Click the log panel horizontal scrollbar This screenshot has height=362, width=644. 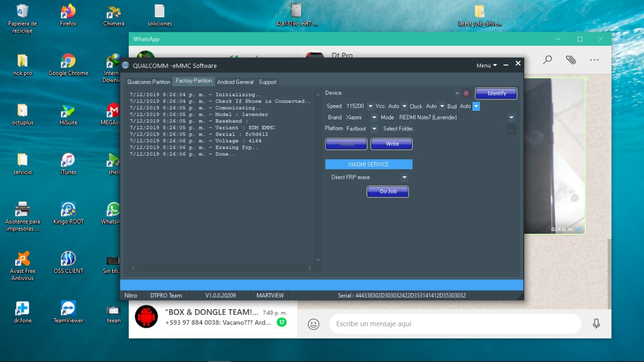221,268
